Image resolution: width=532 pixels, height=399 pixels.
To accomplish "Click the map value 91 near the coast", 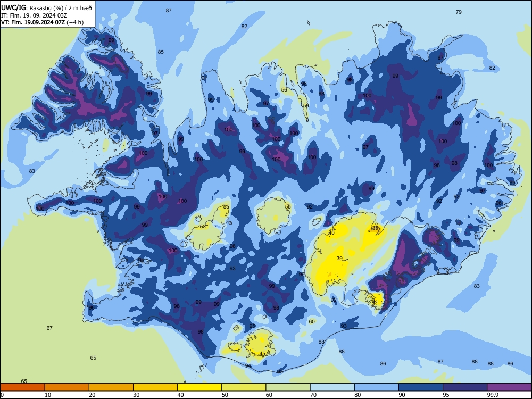I will pyautogui.click(x=204, y=78).
